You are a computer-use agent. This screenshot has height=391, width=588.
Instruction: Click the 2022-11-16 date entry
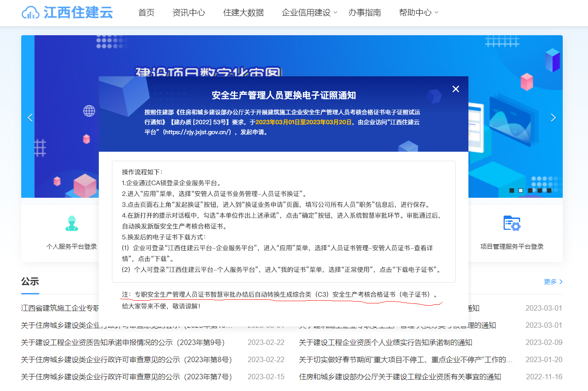click(544, 377)
